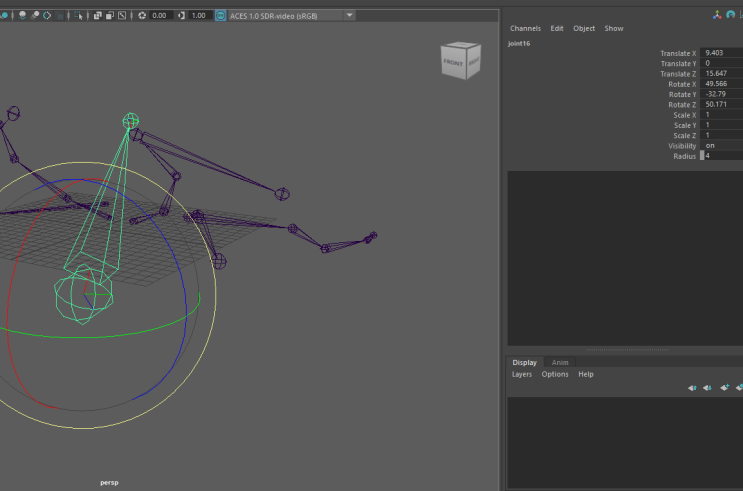Switch to the Display tab
This screenshot has height=491, width=743.
(x=525, y=363)
